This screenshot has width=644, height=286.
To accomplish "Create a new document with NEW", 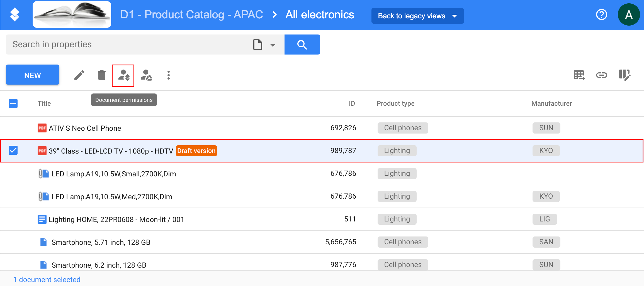I will [x=33, y=75].
